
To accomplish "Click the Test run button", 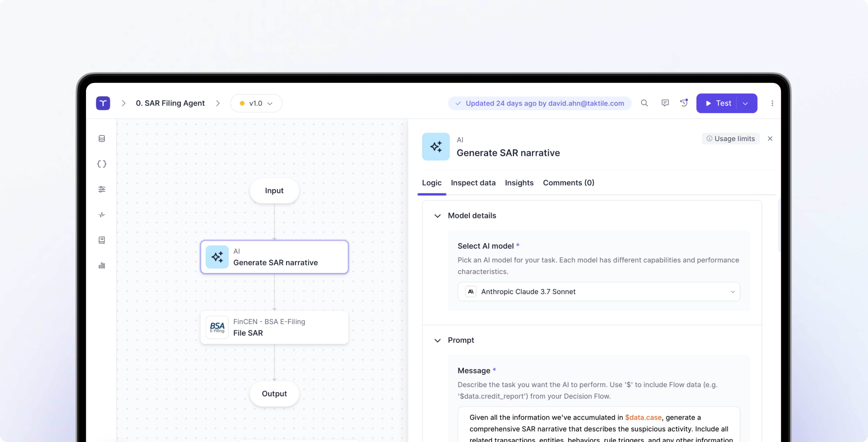I will 718,103.
